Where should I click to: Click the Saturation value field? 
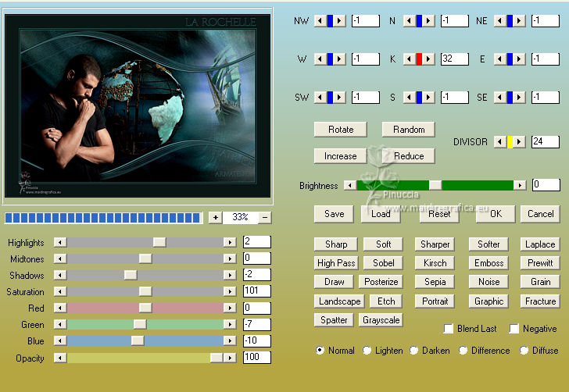pyautogui.click(x=257, y=290)
